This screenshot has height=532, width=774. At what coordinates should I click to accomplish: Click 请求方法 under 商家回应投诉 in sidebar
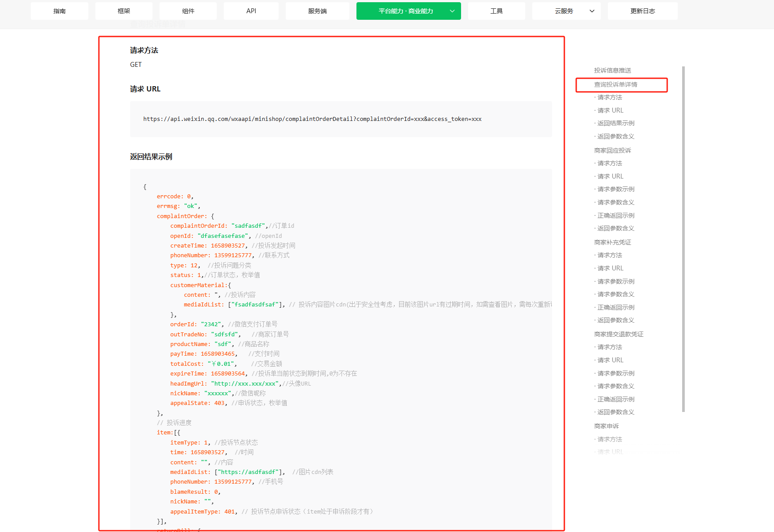(610, 163)
